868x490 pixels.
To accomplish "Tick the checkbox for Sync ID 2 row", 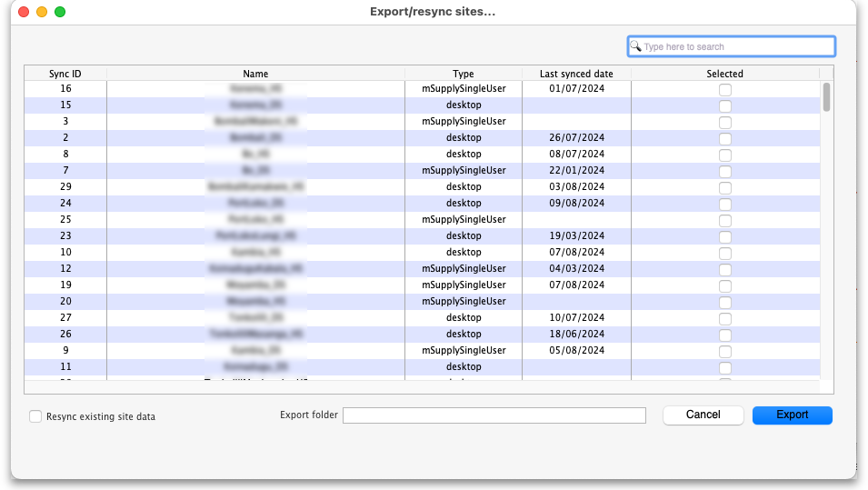I will (x=724, y=138).
